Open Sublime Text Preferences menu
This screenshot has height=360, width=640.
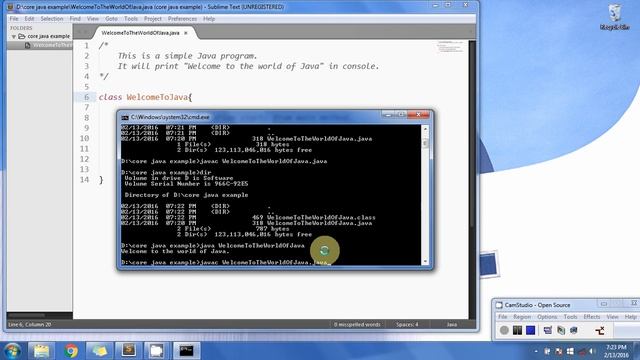pyautogui.click(x=182, y=19)
